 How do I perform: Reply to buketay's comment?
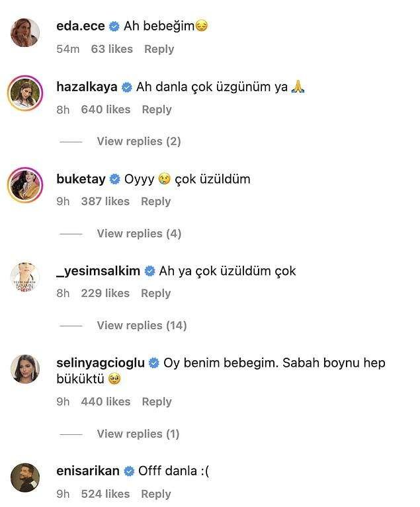pyautogui.click(x=156, y=202)
